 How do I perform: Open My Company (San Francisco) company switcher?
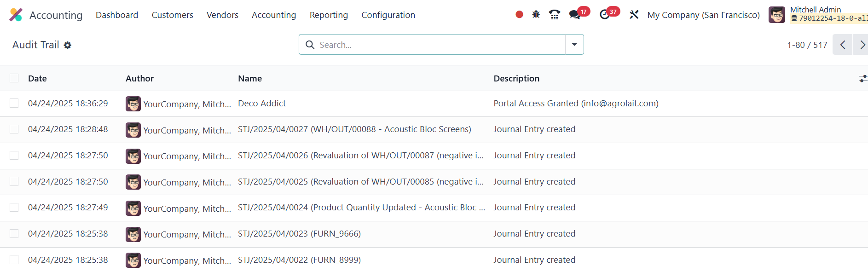point(703,15)
